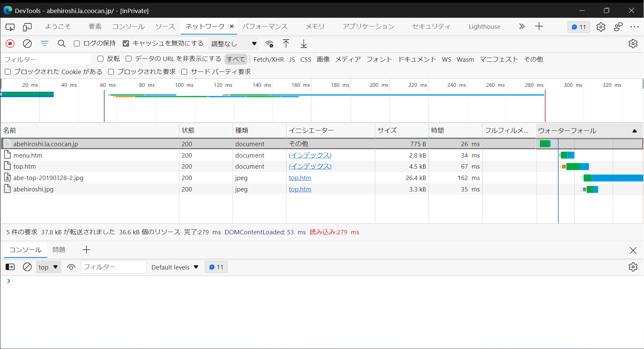Clear the console output

[x=27, y=267]
